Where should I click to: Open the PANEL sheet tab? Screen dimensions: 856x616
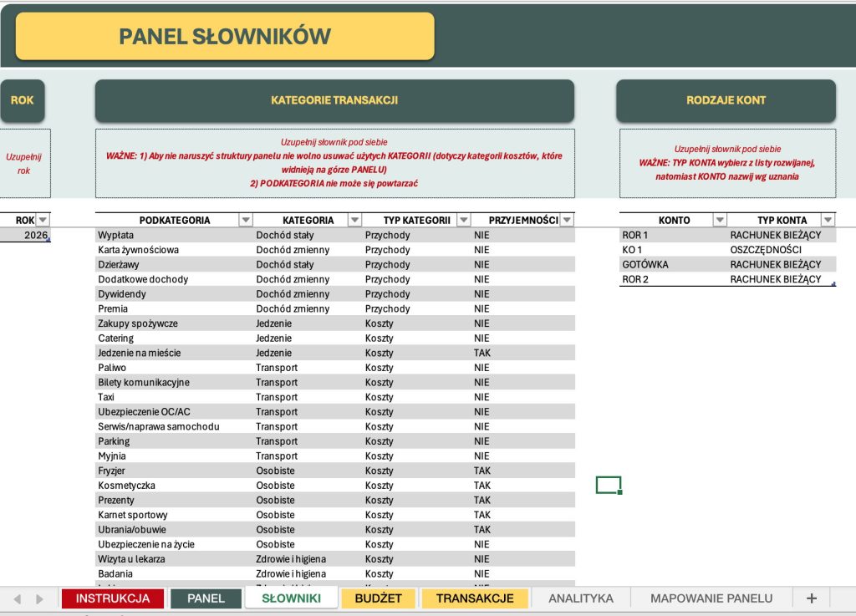(206, 598)
